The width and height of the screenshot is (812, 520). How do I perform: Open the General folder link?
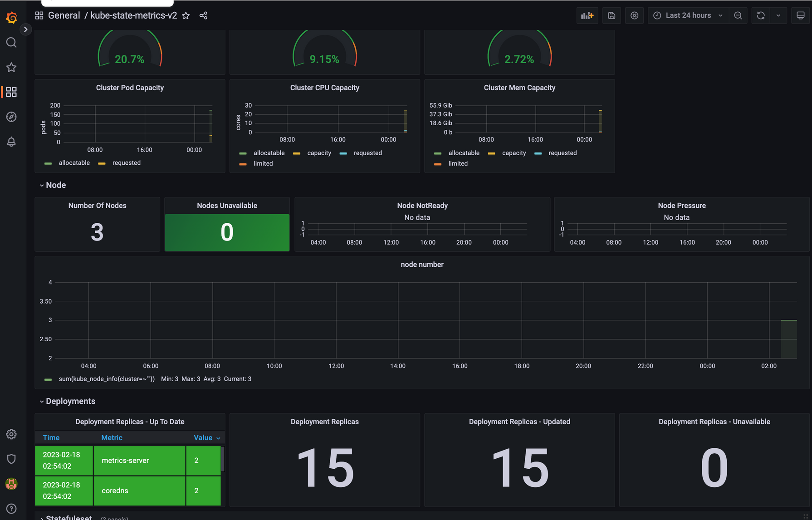pyautogui.click(x=64, y=15)
